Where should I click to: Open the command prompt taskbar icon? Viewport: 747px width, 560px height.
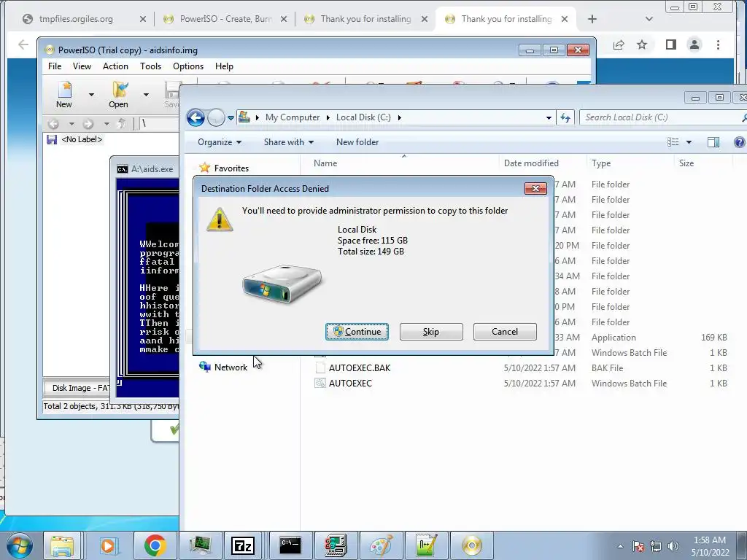tap(290, 545)
